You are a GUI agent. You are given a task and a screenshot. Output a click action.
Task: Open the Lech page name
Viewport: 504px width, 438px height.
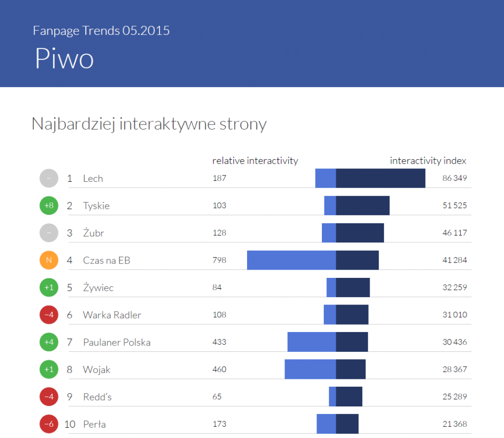point(93,178)
